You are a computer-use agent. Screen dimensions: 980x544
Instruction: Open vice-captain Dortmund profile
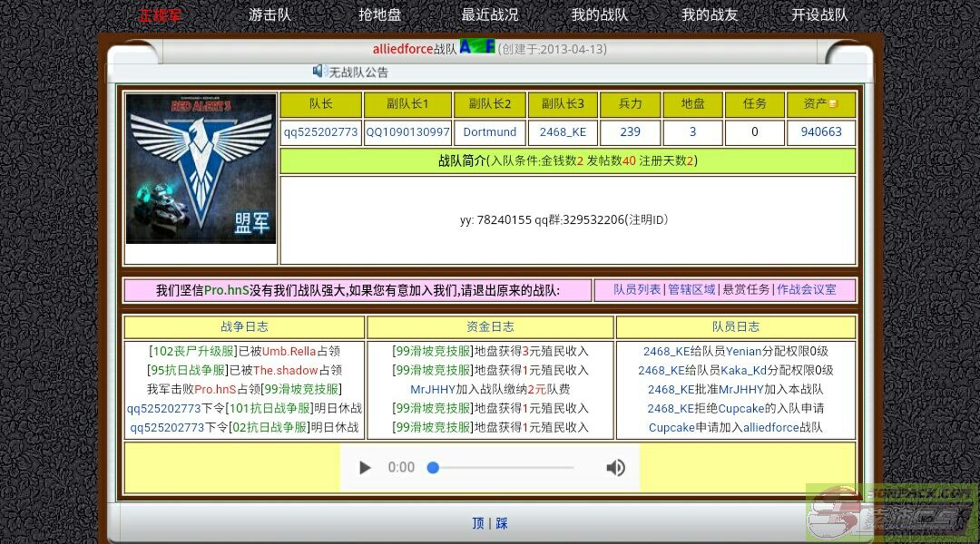[489, 131]
